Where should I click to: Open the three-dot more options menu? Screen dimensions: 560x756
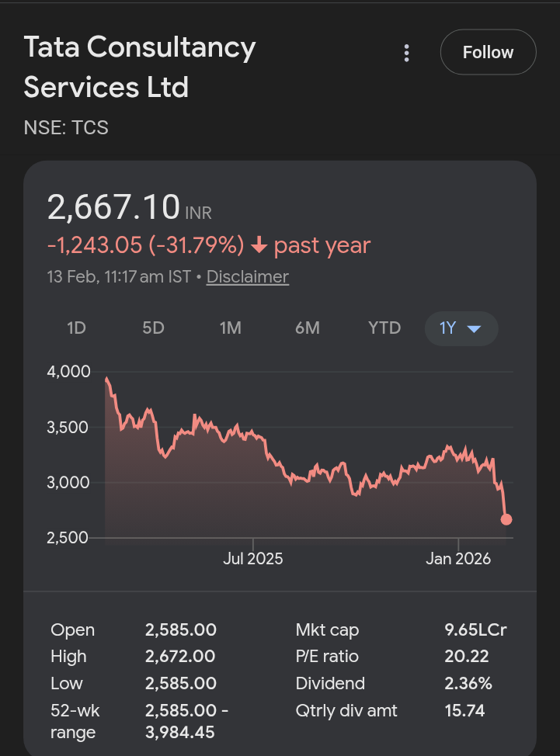point(406,53)
